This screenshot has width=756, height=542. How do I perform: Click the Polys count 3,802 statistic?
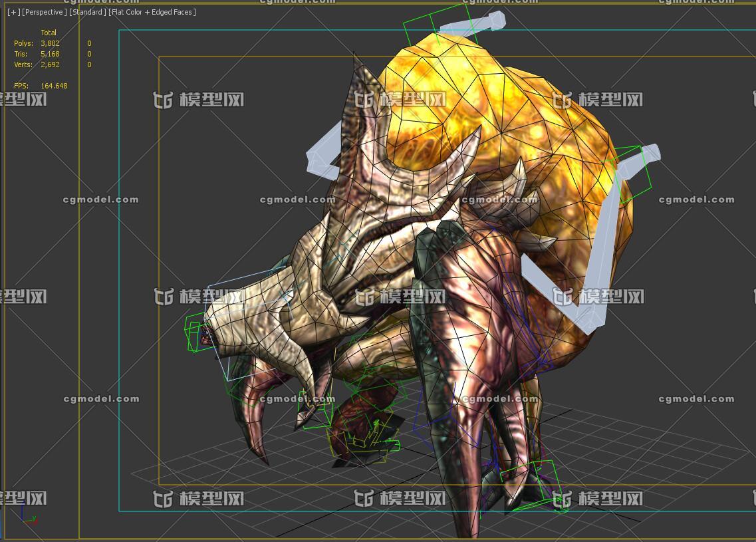[x=50, y=43]
